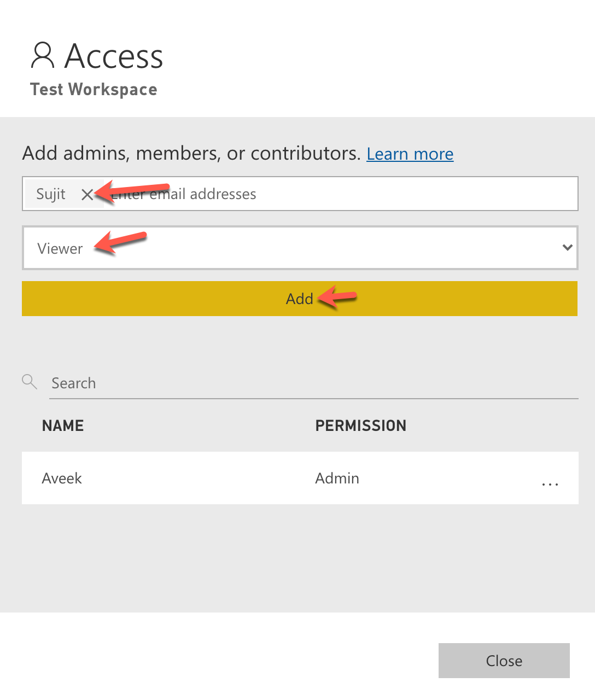Select the Sujit recipient chip
This screenshot has width=595, height=700.
coord(51,194)
